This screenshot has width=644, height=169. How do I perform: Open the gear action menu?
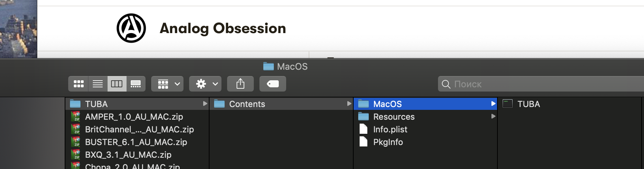click(x=205, y=84)
